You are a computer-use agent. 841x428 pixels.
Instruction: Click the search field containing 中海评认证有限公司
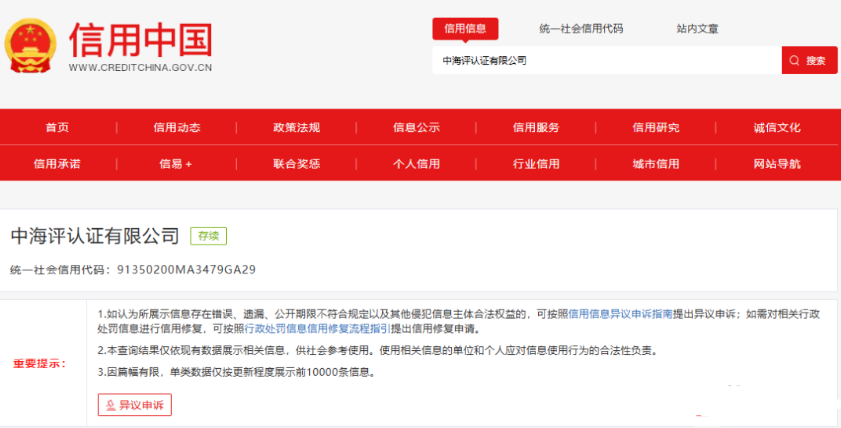click(x=607, y=60)
